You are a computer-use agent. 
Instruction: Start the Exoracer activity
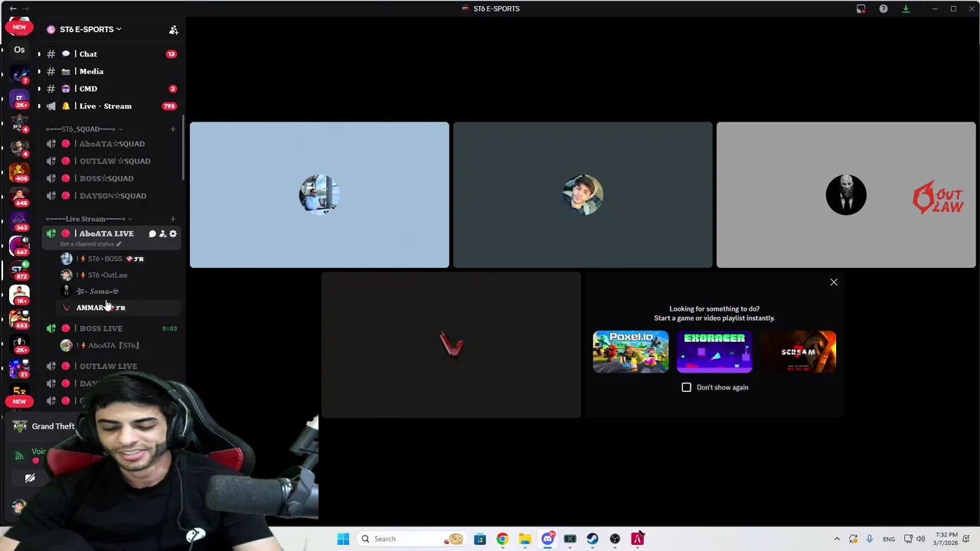714,351
